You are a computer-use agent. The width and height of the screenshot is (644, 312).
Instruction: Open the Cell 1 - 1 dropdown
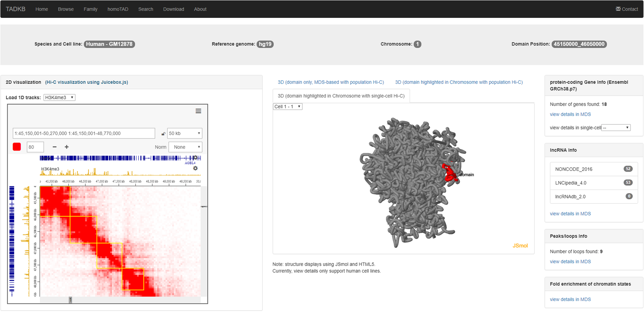(288, 107)
